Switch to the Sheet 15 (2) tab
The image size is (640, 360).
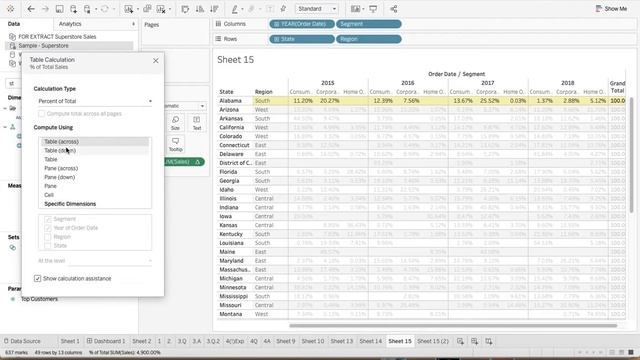433,341
